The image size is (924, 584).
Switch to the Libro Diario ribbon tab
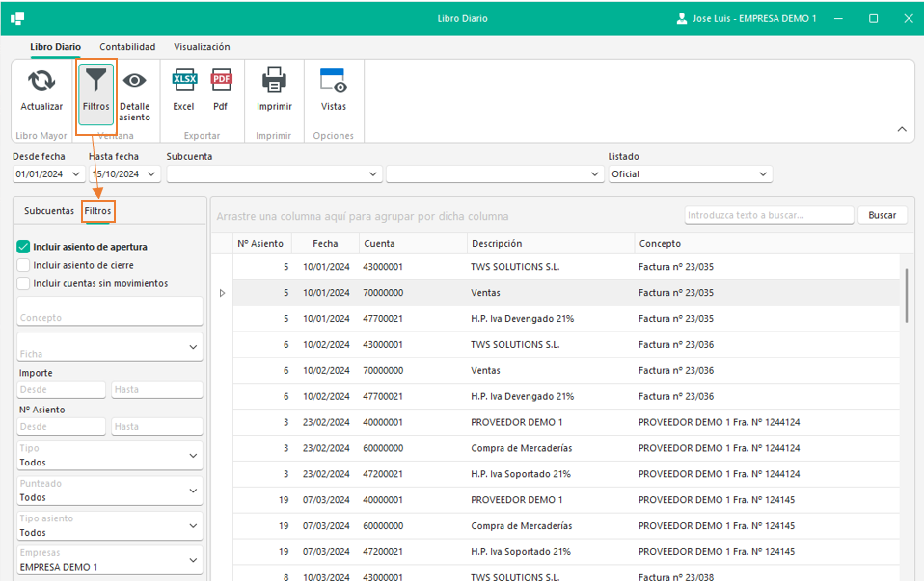pyautogui.click(x=55, y=47)
